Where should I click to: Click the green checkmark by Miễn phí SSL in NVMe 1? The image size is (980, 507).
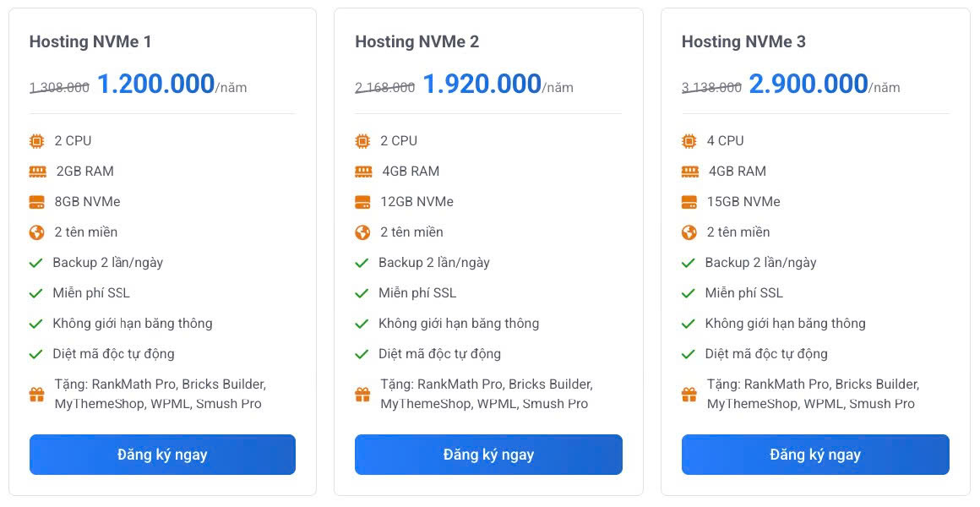point(36,293)
